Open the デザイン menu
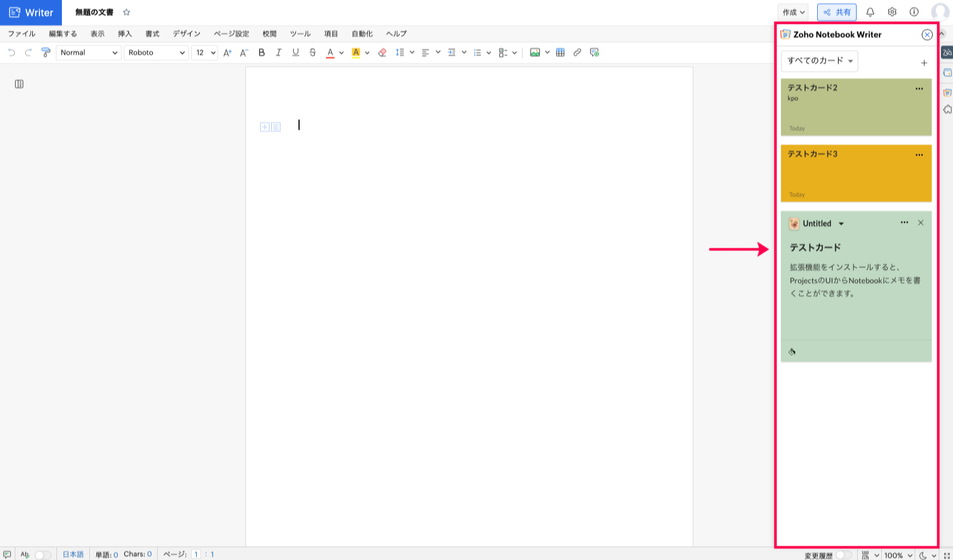 click(x=186, y=34)
